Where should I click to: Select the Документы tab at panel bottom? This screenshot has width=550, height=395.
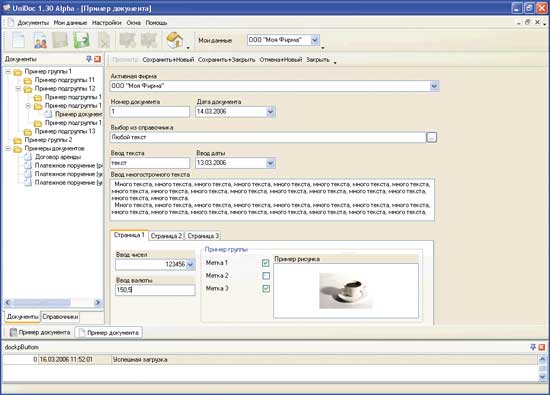pos(22,317)
